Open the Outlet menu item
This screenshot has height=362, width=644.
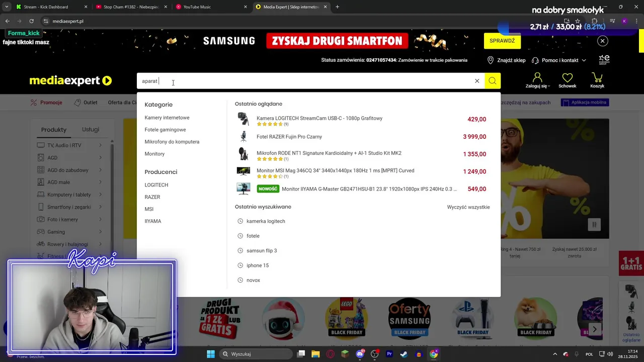tap(86, 103)
